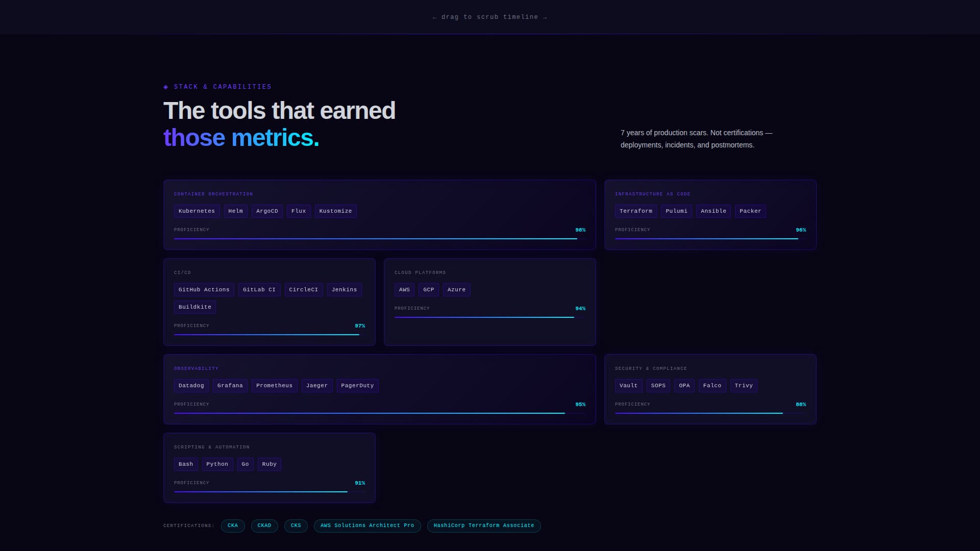The height and width of the screenshot is (551, 980).
Task: Select the Pulumi tag
Action: click(676, 211)
